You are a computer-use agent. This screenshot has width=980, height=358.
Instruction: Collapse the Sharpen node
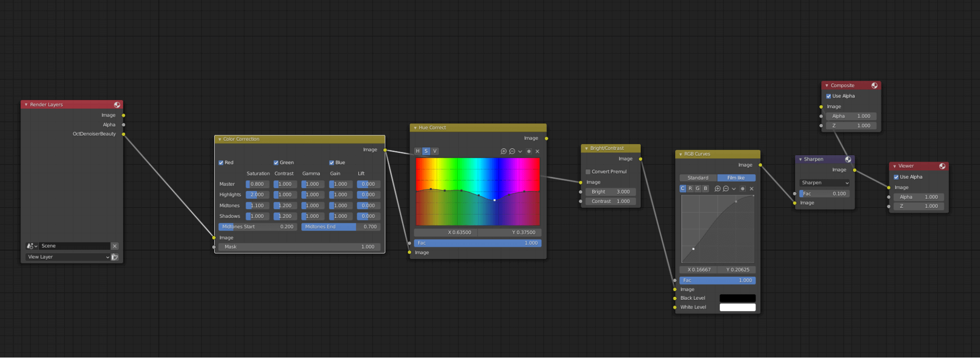[801, 160]
